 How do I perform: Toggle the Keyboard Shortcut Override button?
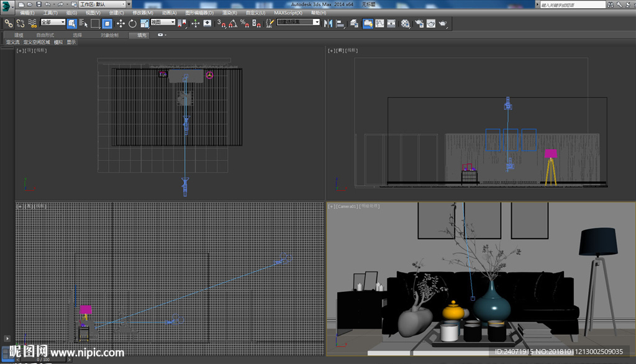tap(207, 24)
